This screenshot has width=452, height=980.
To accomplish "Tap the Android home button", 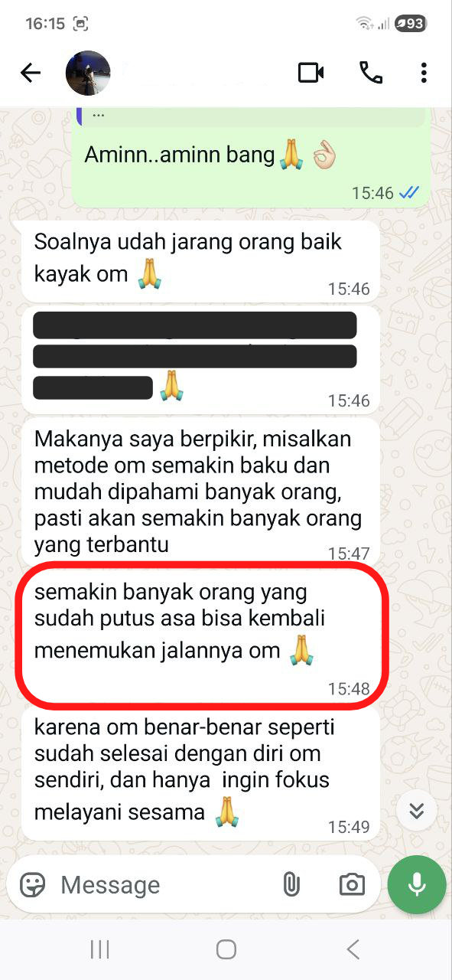I will point(226,949).
